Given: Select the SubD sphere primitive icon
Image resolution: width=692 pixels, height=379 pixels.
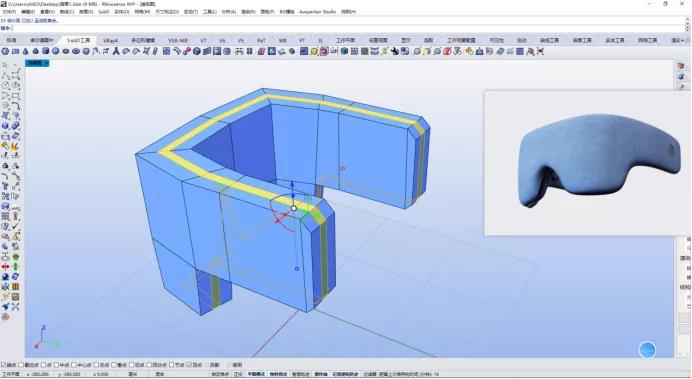Looking at the screenshot, I should [x=56, y=51].
